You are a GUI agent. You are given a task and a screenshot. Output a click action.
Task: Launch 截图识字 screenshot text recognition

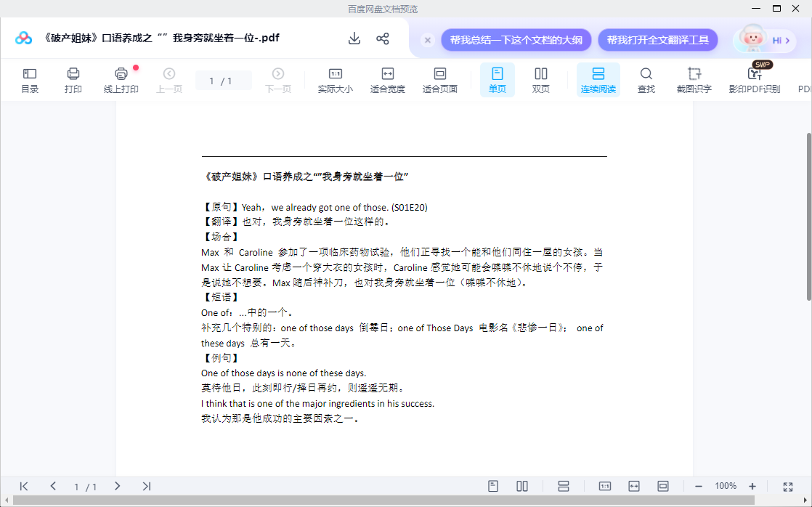point(694,79)
